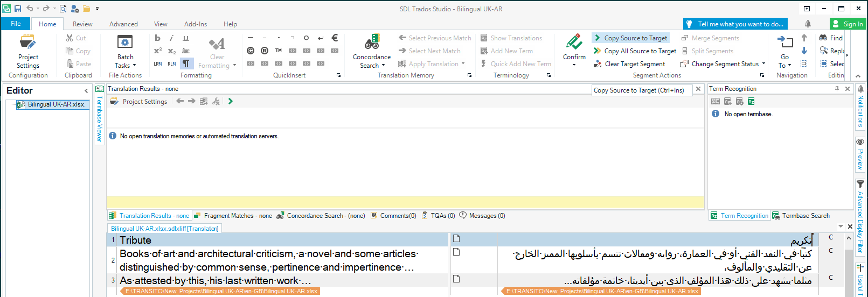Click the print preview quick access icon
The width and height of the screenshot is (868, 297).
tap(63, 9)
